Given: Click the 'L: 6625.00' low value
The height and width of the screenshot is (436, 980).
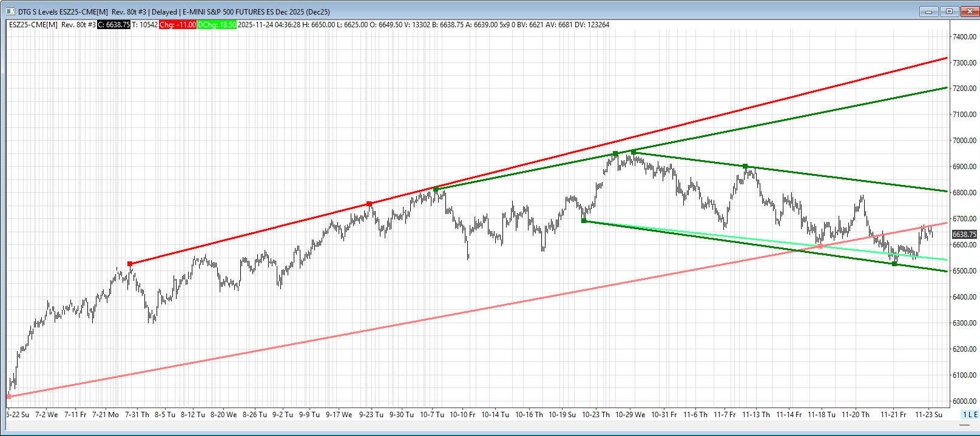Looking at the screenshot, I should pyautogui.click(x=352, y=25).
